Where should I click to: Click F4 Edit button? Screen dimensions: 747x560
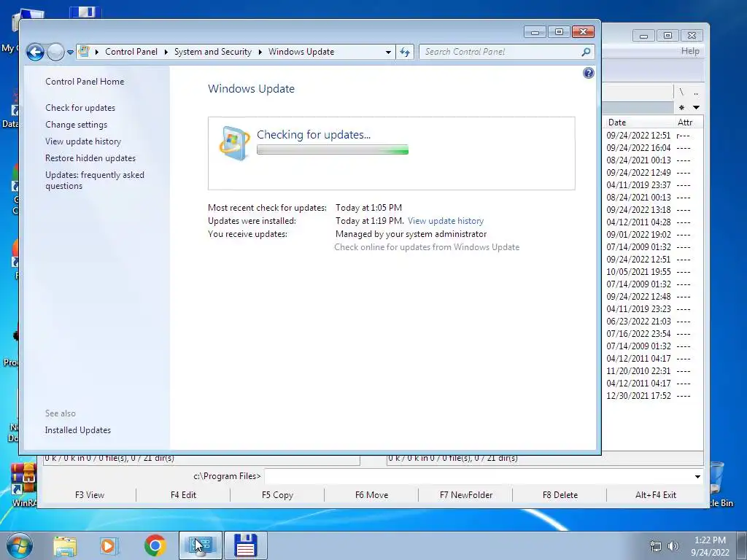(x=183, y=495)
